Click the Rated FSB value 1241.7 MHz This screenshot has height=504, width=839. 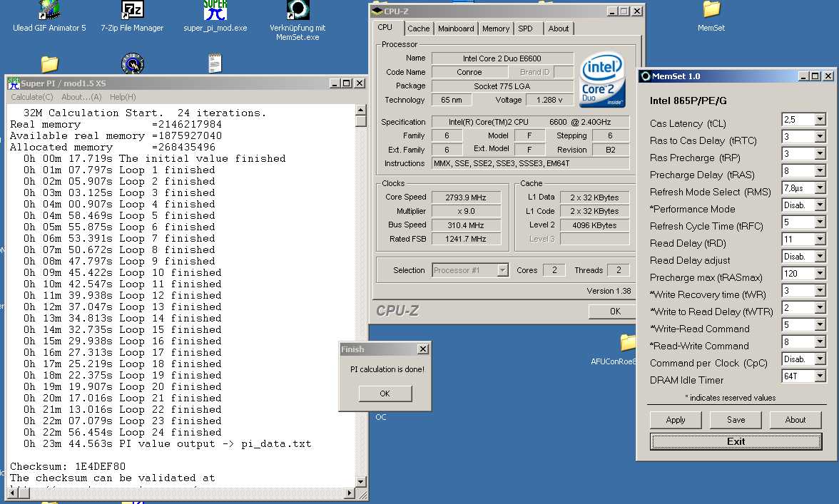point(466,239)
